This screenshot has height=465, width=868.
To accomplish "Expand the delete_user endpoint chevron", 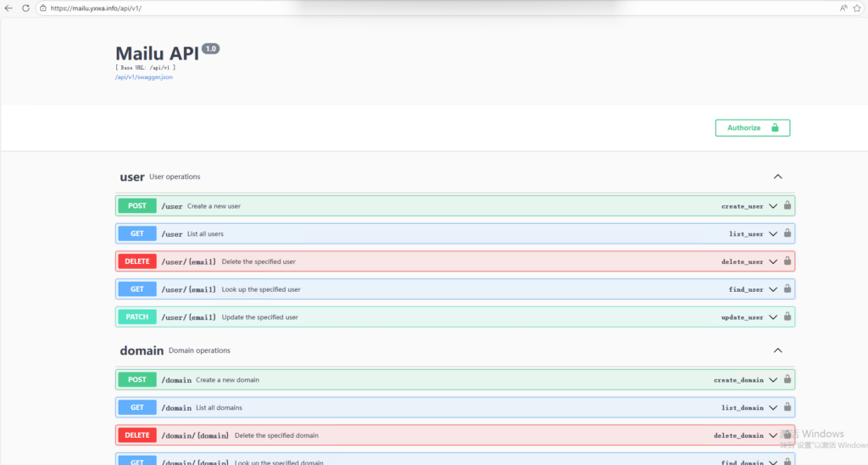I will pyautogui.click(x=772, y=261).
